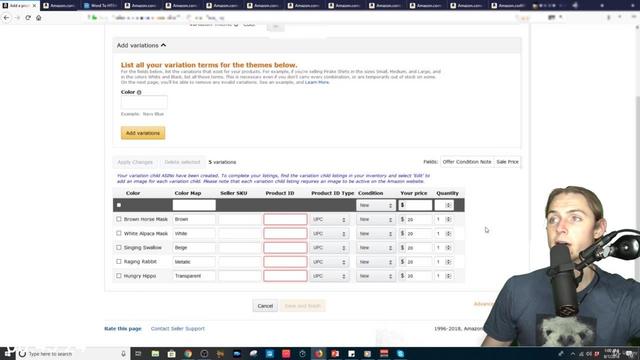Open File Explorer from the taskbar
Viewport: 640px width, 360px height.
click(155, 354)
